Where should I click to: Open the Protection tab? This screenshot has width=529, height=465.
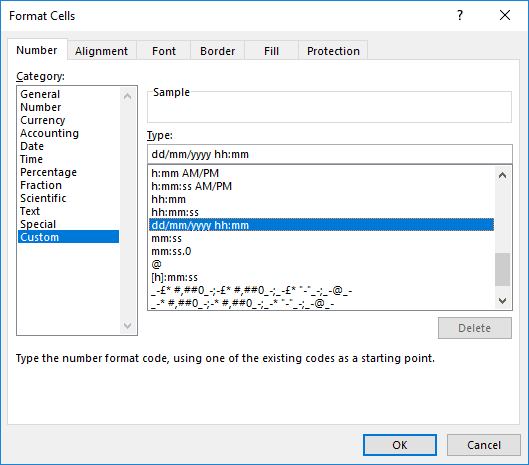pyautogui.click(x=333, y=51)
